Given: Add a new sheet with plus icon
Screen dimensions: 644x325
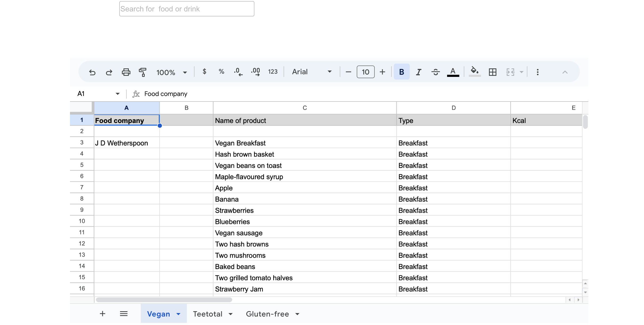Looking at the screenshot, I should 103,314.
